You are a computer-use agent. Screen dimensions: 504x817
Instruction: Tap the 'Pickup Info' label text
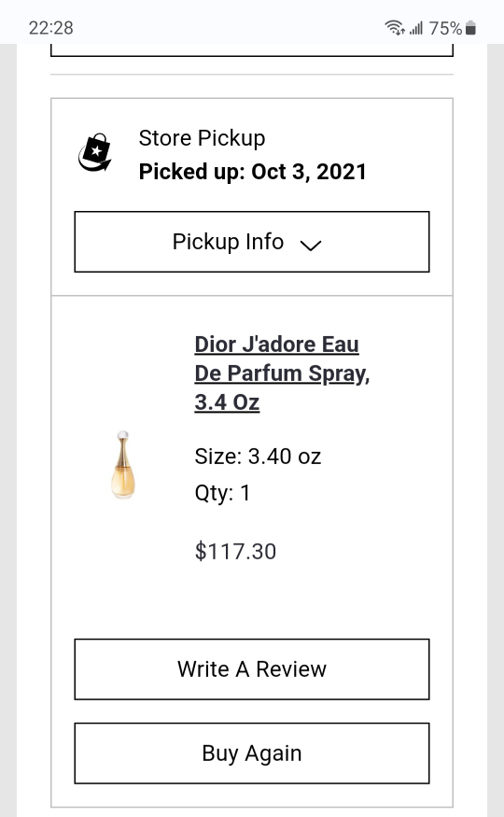click(228, 242)
